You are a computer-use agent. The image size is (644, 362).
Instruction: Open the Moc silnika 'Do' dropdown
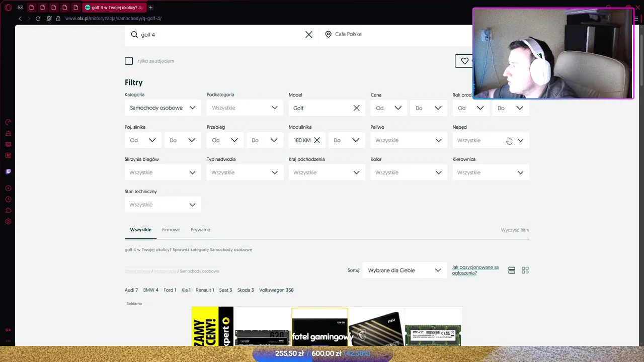click(x=347, y=140)
